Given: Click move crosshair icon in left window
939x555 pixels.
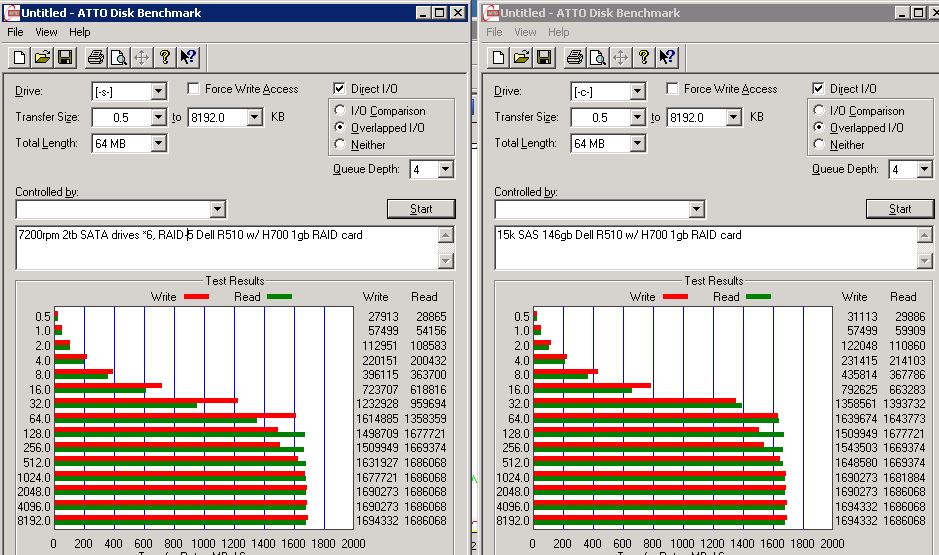Looking at the screenshot, I should click(141, 57).
